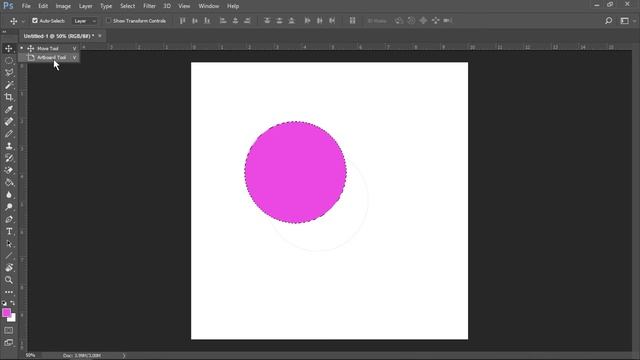
Task: Open the Image menu
Action: coord(63,6)
